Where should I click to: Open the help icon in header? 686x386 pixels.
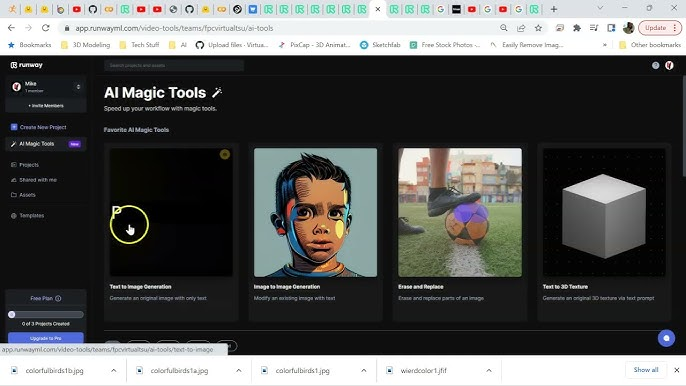pos(655,65)
